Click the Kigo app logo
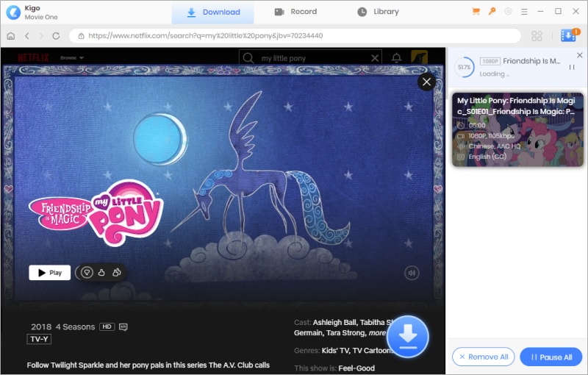Viewport: 588px width, 375px height. tap(13, 12)
